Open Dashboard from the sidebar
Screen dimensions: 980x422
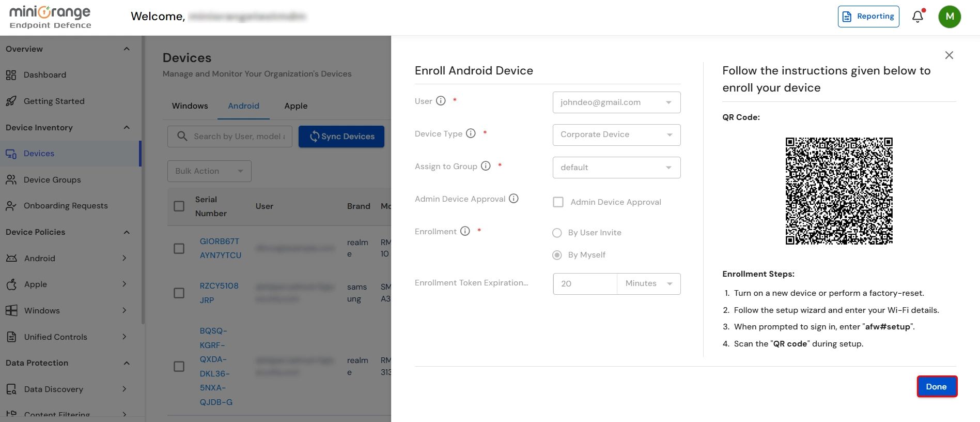click(45, 75)
